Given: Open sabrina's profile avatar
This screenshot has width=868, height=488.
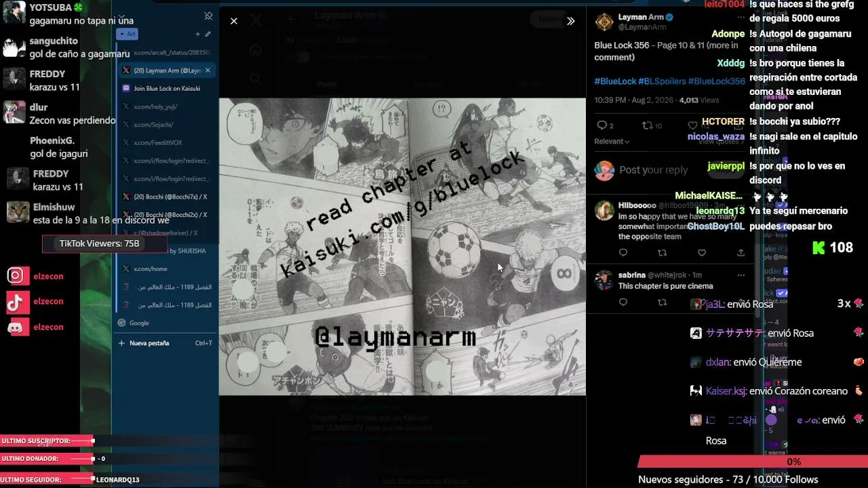Looking at the screenshot, I should click(604, 280).
